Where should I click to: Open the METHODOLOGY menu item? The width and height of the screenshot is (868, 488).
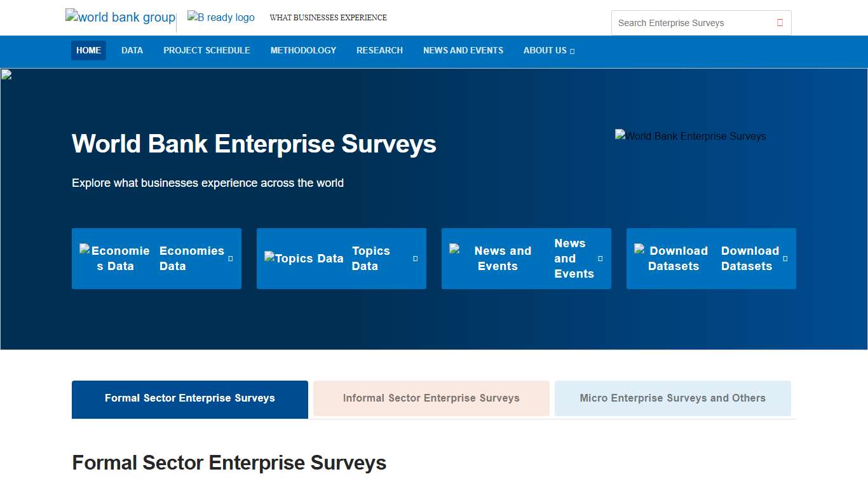coord(303,51)
